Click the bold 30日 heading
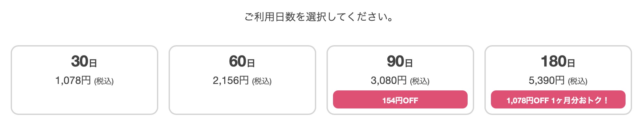644x133 pixels. click(x=84, y=61)
